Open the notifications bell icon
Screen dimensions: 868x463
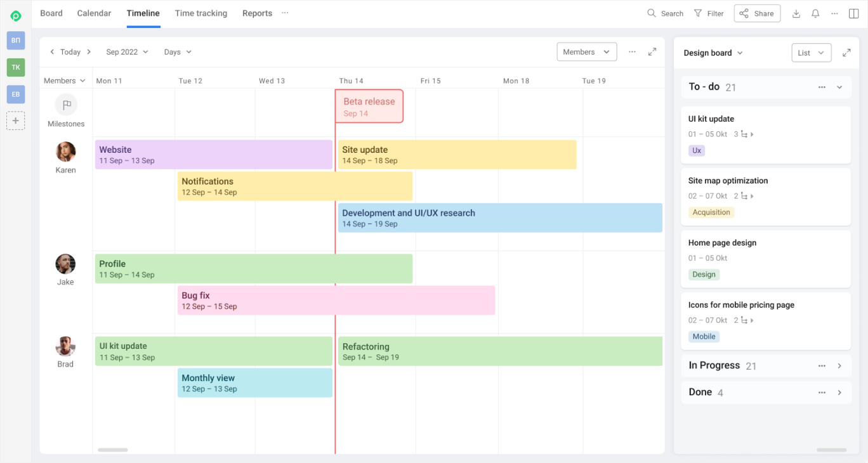(x=815, y=13)
